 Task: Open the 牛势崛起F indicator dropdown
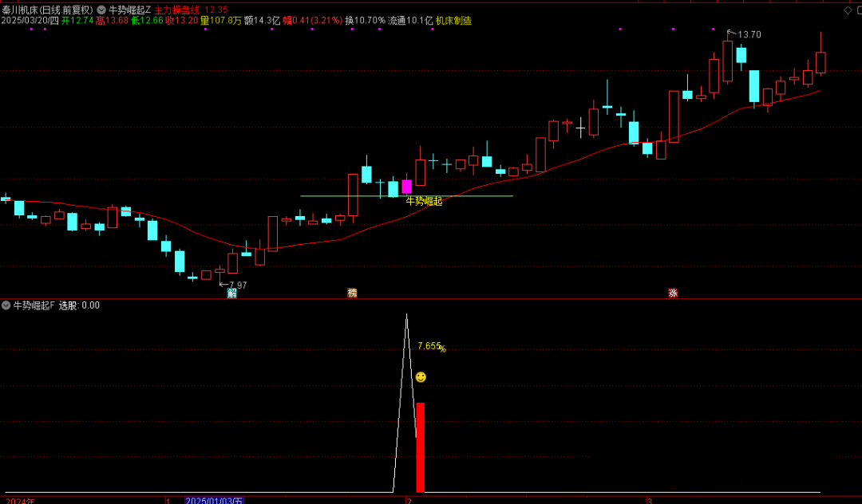click(6, 305)
